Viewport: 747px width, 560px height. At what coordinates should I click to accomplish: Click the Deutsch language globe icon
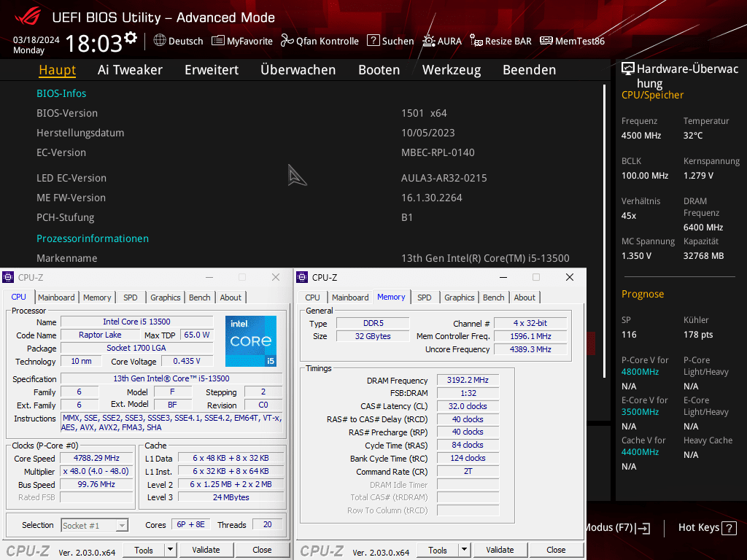(160, 41)
